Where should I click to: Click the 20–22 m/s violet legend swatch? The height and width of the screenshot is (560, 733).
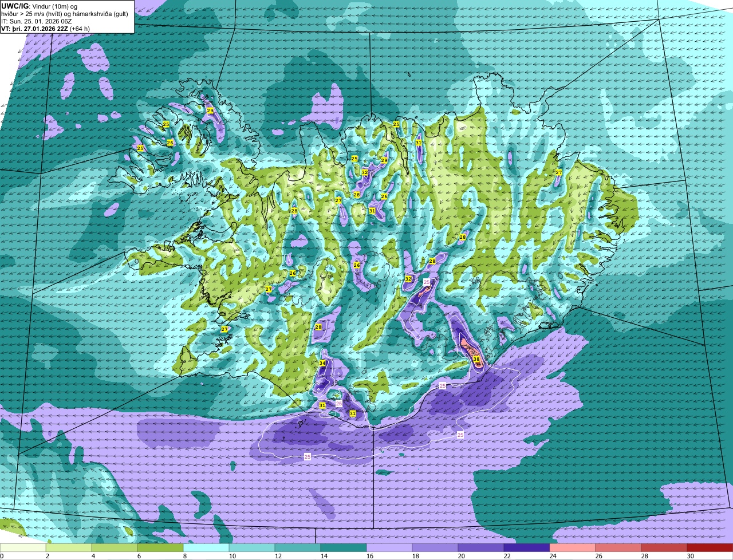pyautogui.click(x=481, y=548)
